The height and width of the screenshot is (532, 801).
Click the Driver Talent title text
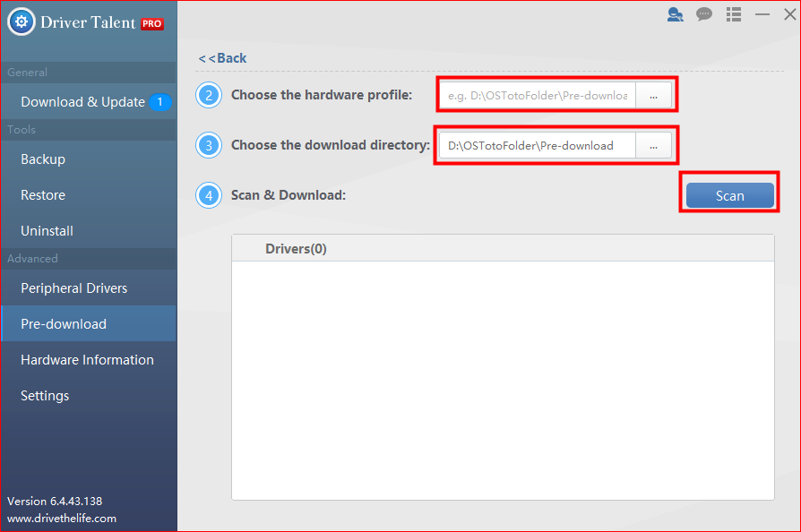[x=88, y=22]
